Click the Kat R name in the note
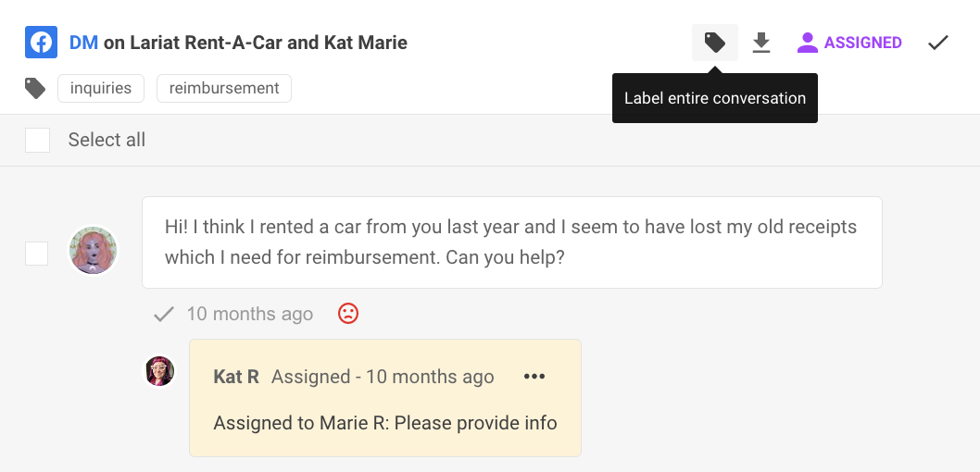Screen dimensions: 980x472 [236, 377]
